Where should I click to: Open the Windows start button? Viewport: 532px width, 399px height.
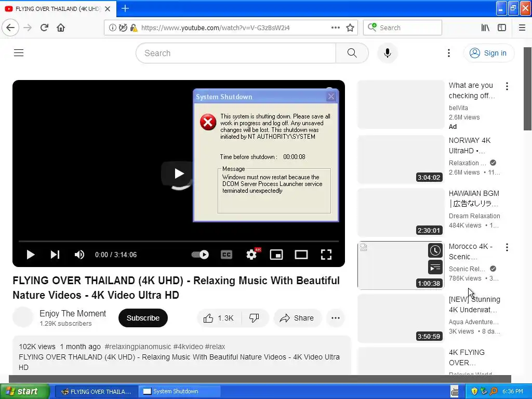point(25,392)
